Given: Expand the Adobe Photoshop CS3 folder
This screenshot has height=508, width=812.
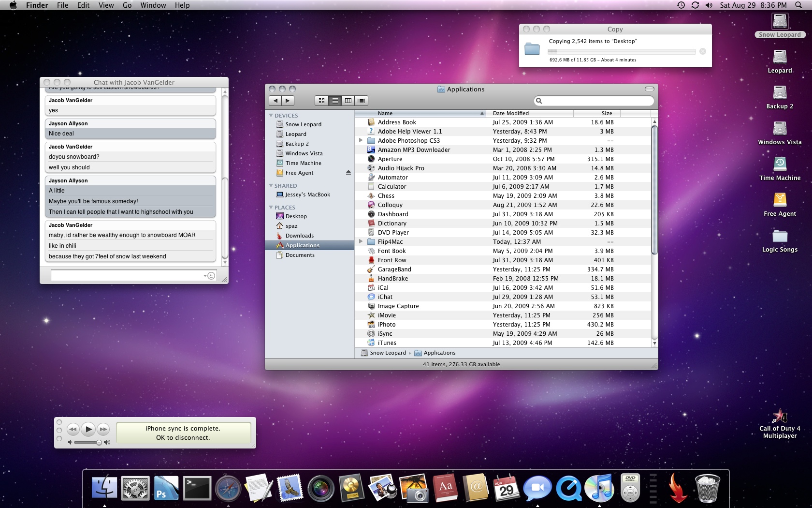Looking at the screenshot, I should tap(361, 141).
